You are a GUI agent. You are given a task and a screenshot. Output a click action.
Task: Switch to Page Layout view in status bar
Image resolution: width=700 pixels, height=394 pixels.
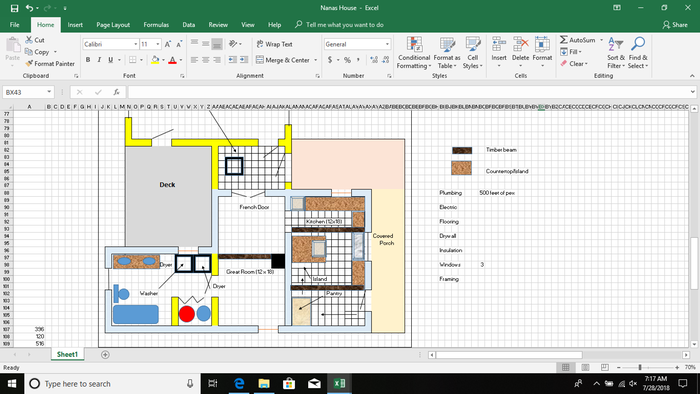(585, 367)
